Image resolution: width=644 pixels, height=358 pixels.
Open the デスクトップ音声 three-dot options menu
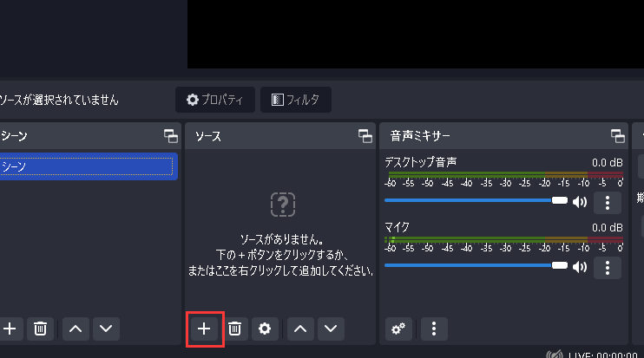[608, 203]
